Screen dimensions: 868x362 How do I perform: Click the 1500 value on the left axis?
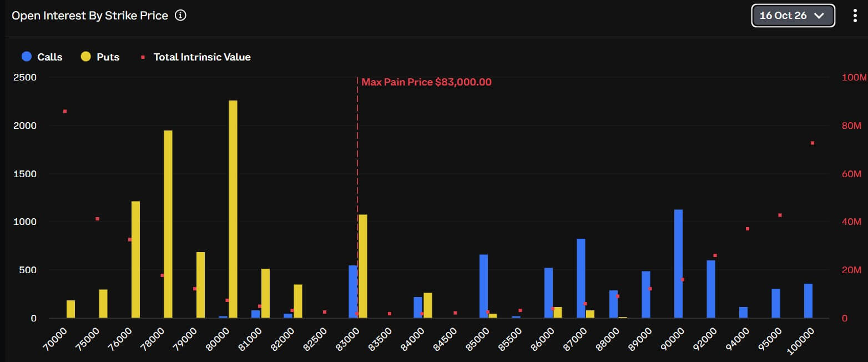coord(24,174)
